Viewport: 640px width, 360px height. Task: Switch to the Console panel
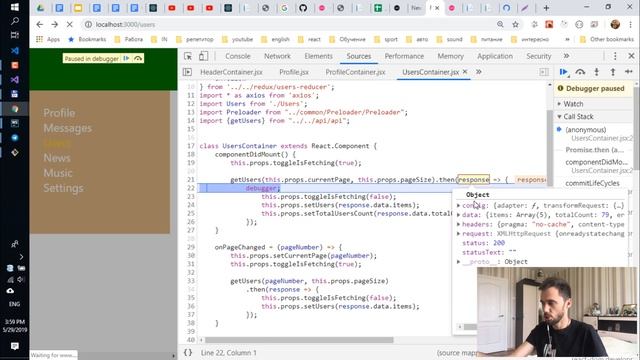238,56
